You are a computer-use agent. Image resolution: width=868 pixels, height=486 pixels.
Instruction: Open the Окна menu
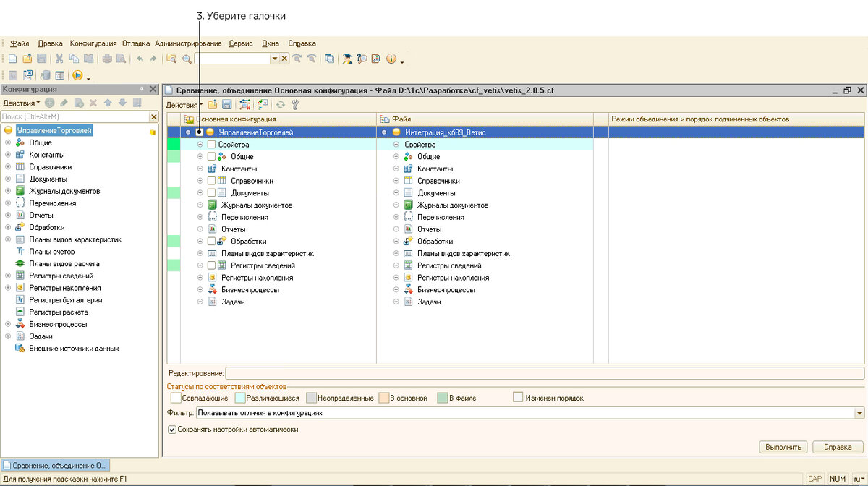271,43
